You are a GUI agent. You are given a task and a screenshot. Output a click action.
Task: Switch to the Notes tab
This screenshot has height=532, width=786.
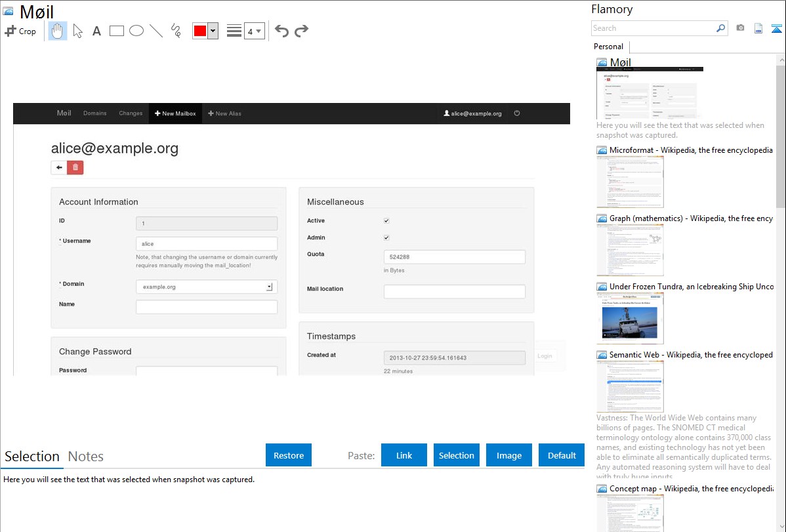click(x=86, y=457)
